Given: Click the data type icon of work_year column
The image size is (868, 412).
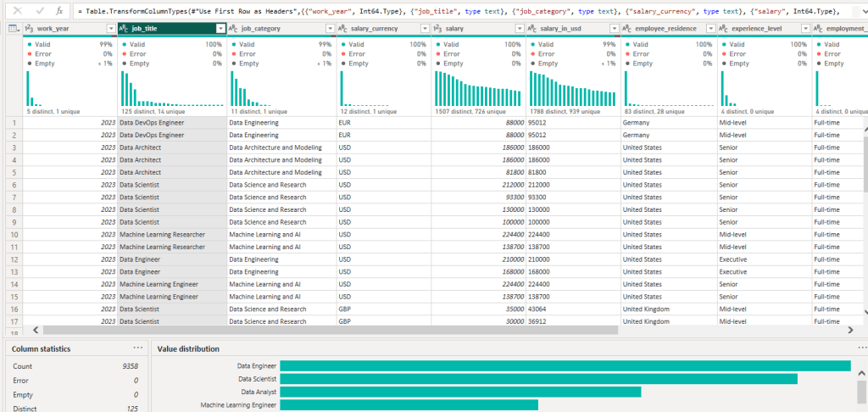Looking at the screenshot, I should coord(30,29).
